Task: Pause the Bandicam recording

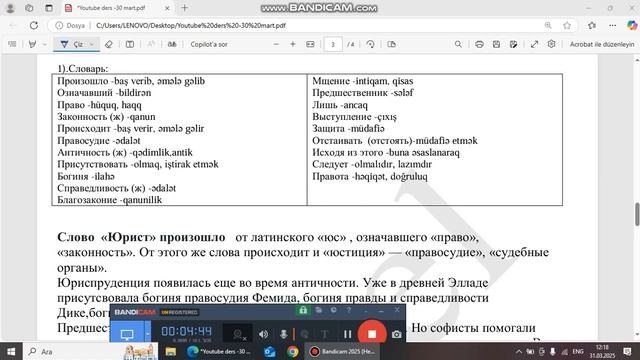Action: click(x=347, y=334)
